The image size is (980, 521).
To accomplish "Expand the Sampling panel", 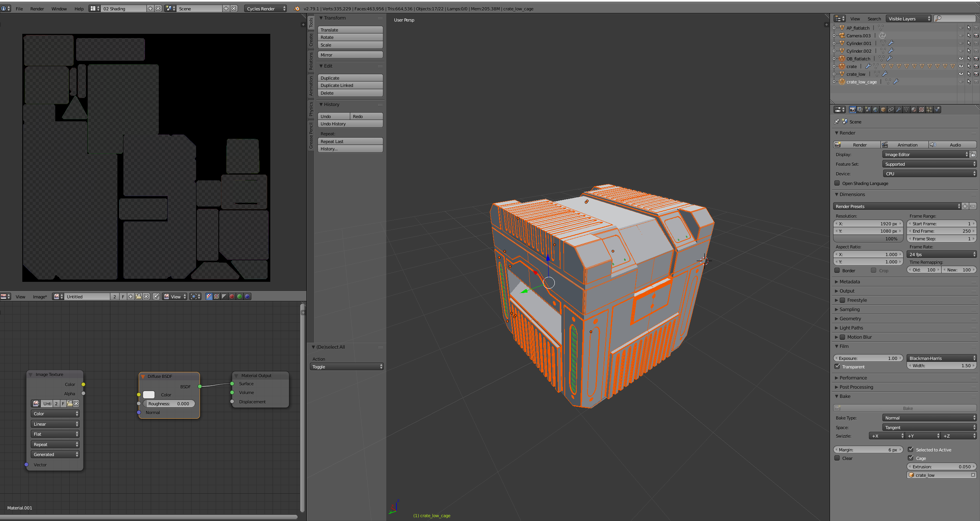I will pos(849,309).
